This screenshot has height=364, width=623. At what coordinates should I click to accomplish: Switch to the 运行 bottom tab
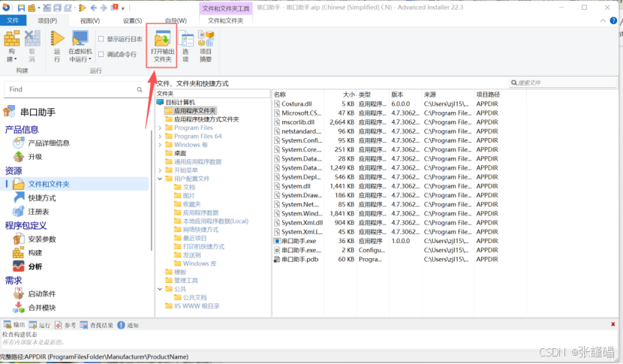click(40, 325)
